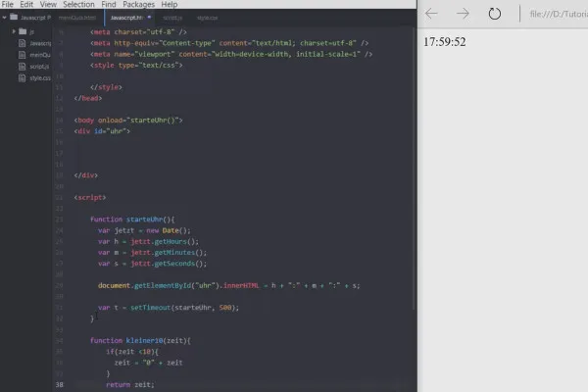588x392 pixels.
Task: Click 'setTimeout' in the code
Action: click(x=150, y=308)
